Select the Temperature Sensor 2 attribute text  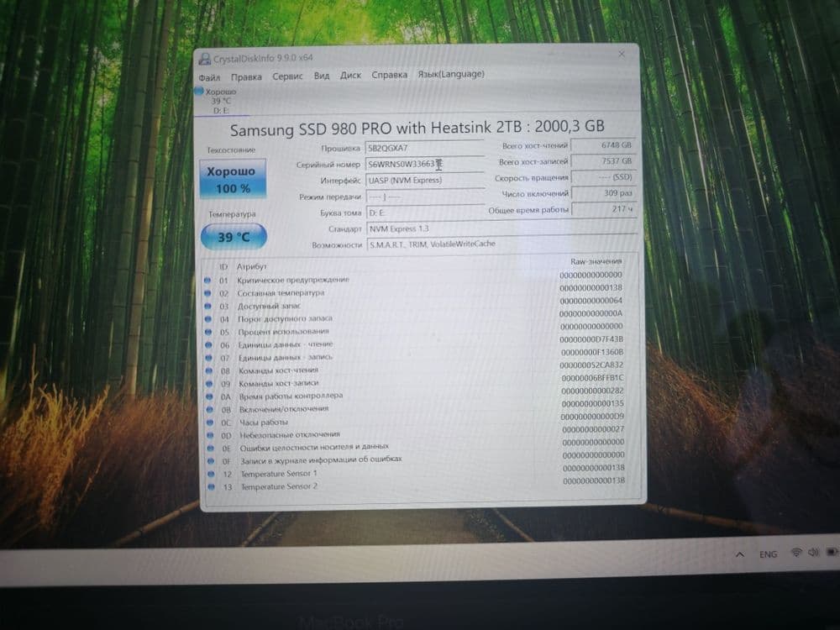pos(279,486)
